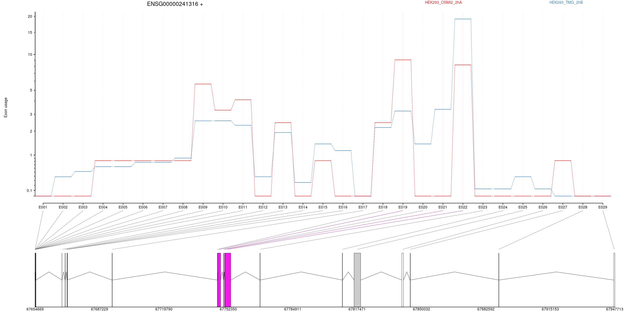Click the y-axis tick value 15

[30, 32]
